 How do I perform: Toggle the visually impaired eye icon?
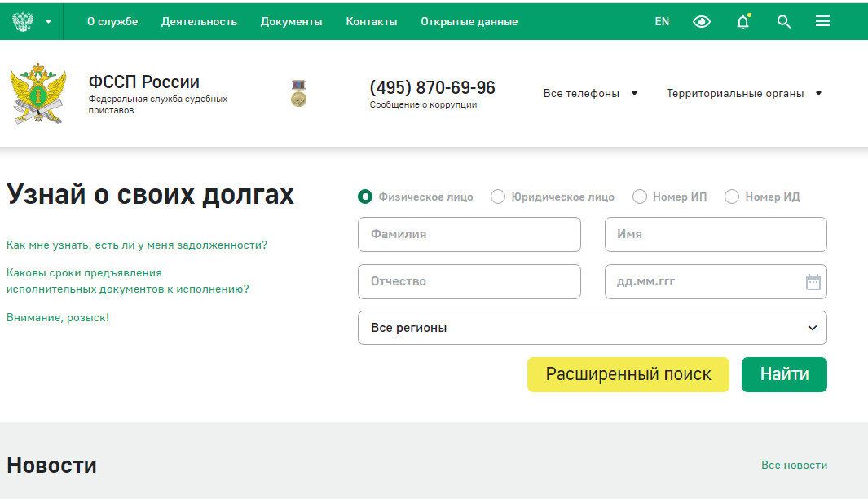pyautogui.click(x=702, y=21)
